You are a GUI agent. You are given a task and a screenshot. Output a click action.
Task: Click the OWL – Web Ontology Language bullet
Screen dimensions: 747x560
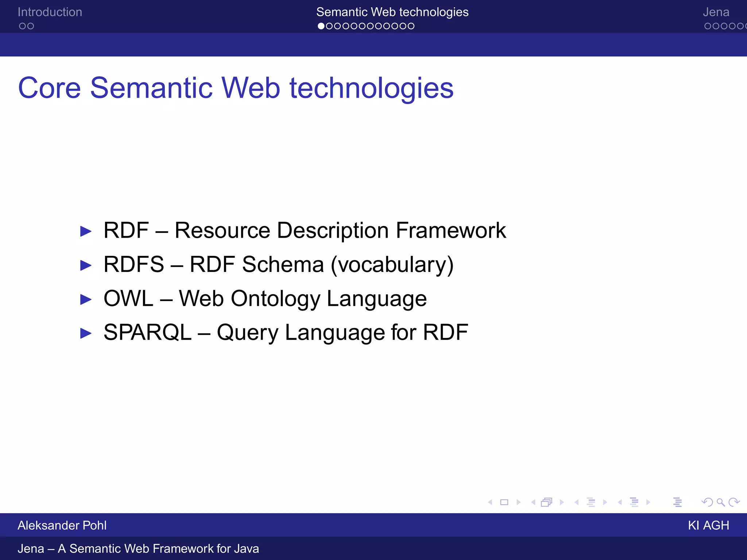pos(265,299)
